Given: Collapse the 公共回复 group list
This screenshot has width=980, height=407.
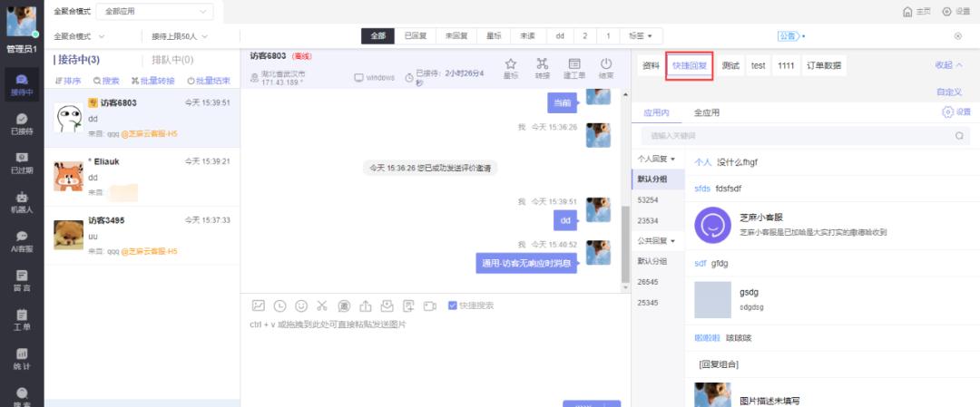Looking at the screenshot, I should [x=656, y=241].
